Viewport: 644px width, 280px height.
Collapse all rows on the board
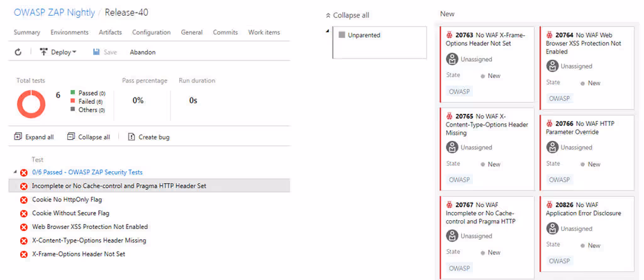pos(347,15)
